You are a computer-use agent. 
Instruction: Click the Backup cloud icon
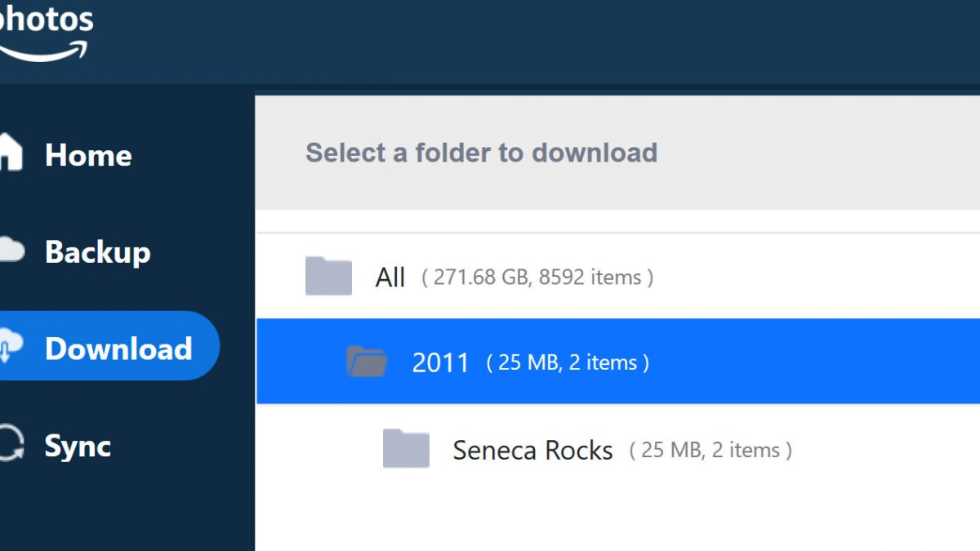(10, 251)
